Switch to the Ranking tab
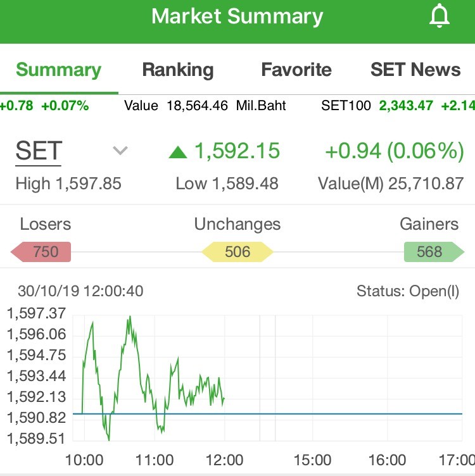The height and width of the screenshot is (476, 475). coord(178,70)
